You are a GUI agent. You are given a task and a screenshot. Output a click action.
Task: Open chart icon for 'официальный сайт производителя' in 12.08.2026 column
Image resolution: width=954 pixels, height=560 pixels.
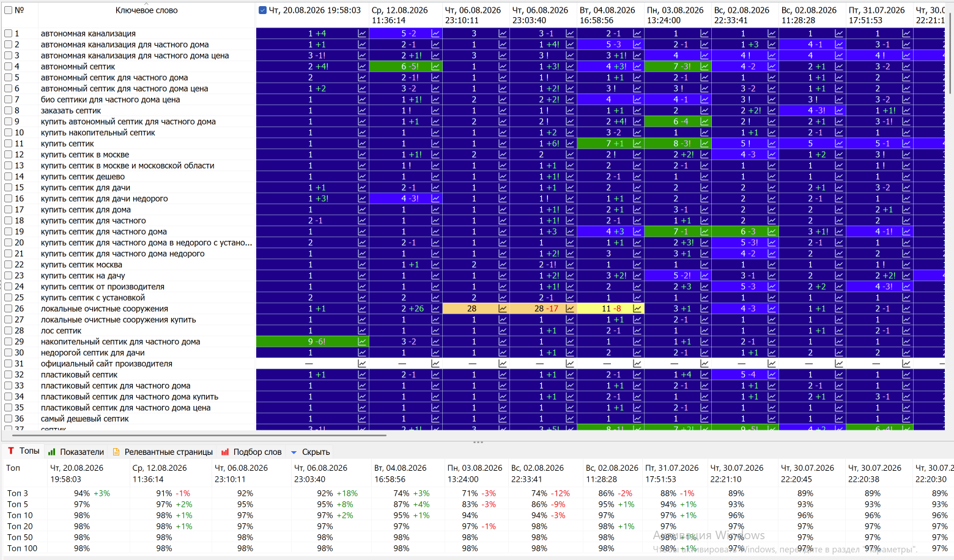(435, 364)
